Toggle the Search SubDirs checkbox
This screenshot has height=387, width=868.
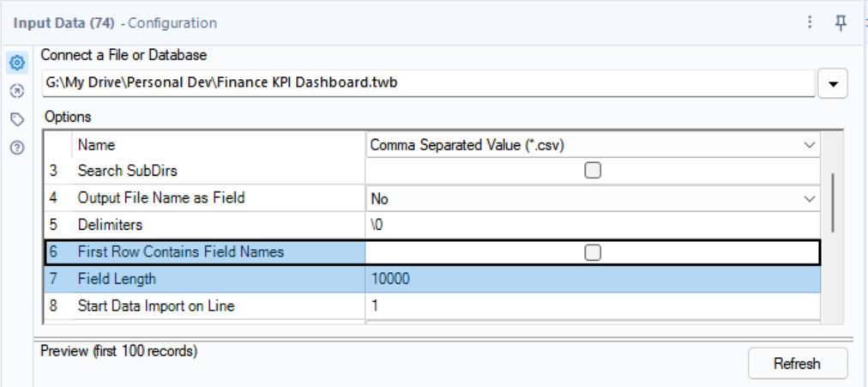[593, 171]
